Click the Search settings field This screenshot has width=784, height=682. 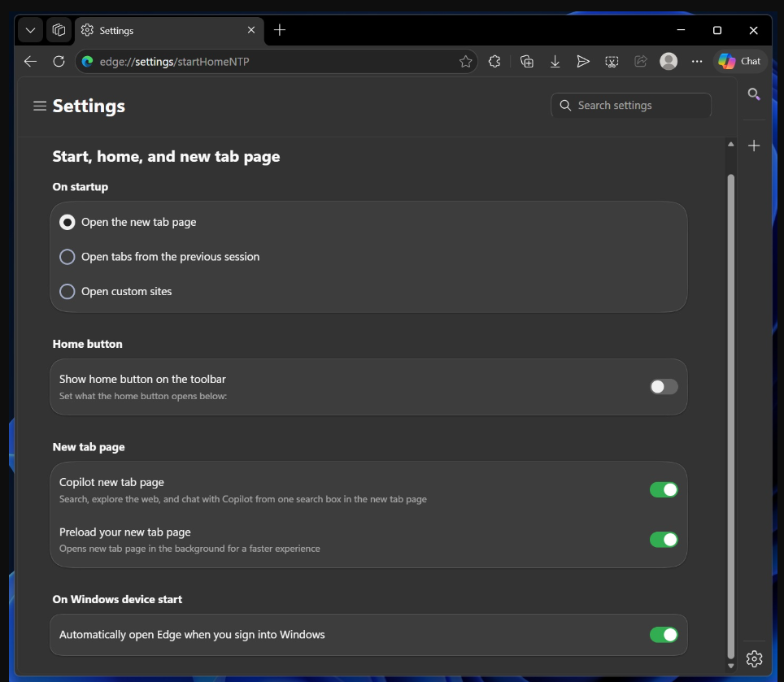point(638,106)
